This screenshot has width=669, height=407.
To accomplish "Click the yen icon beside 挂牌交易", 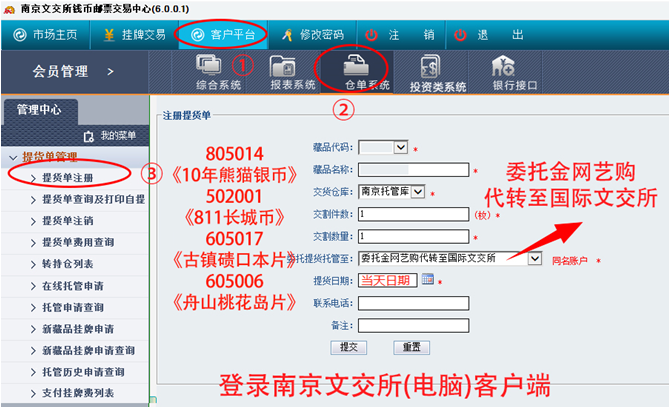I will [x=109, y=35].
